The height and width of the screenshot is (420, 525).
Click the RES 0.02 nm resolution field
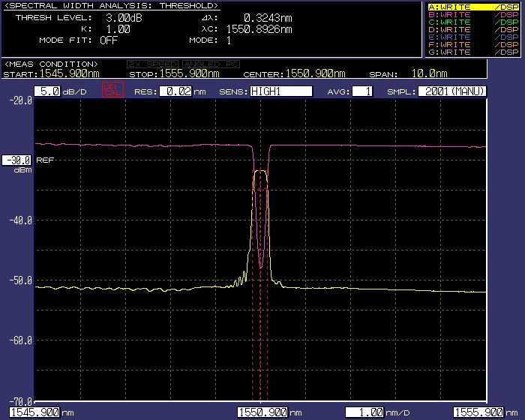pyautogui.click(x=175, y=91)
